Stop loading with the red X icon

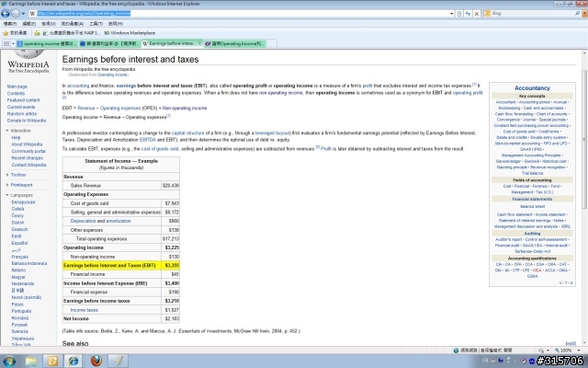click(x=477, y=14)
